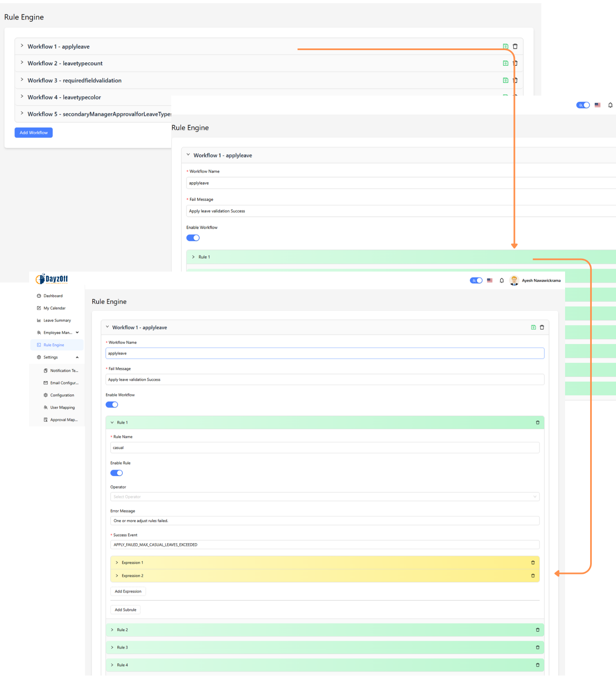Image resolution: width=616 pixels, height=698 pixels.
Task: Toggle the header switch next to Ayesh's flag
Action: click(476, 280)
